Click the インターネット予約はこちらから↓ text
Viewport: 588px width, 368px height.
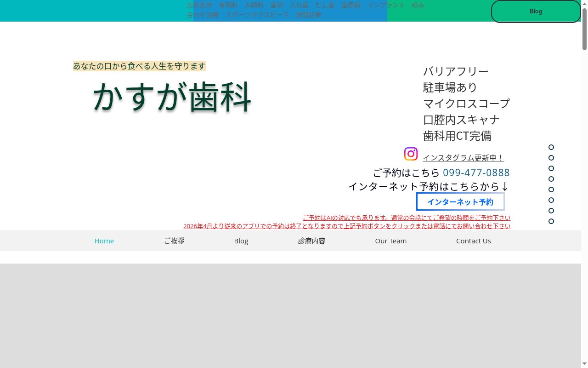(429, 186)
